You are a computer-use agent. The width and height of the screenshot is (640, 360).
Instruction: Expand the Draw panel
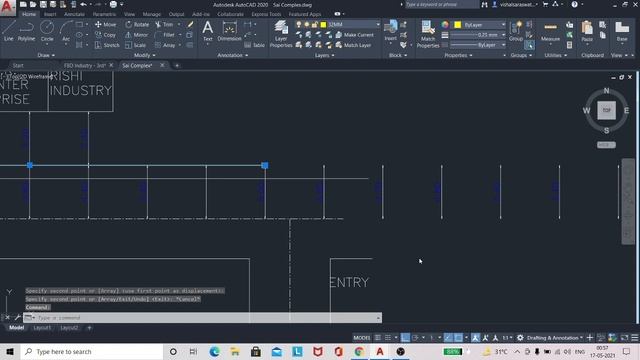(x=46, y=55)
